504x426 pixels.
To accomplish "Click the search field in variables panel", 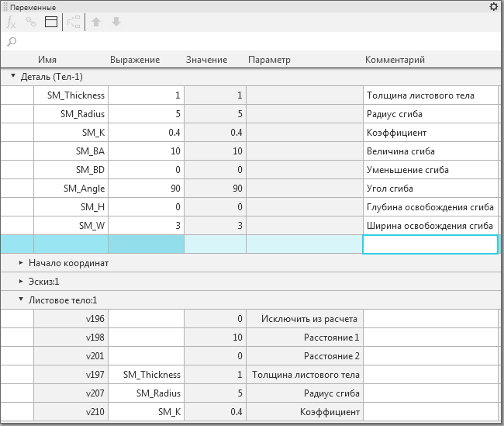I will pyautogui.click(x=256, y=42).
